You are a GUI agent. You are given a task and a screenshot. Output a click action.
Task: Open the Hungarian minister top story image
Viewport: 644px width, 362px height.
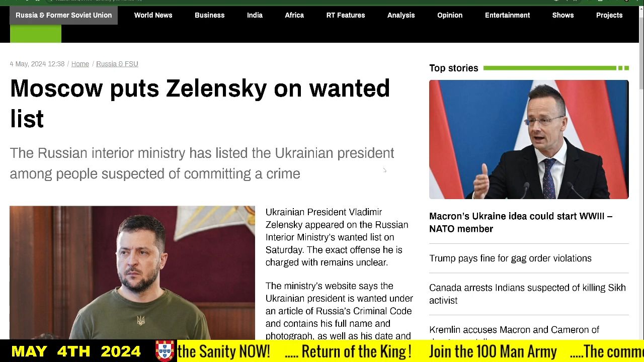[x=529, y=139]
